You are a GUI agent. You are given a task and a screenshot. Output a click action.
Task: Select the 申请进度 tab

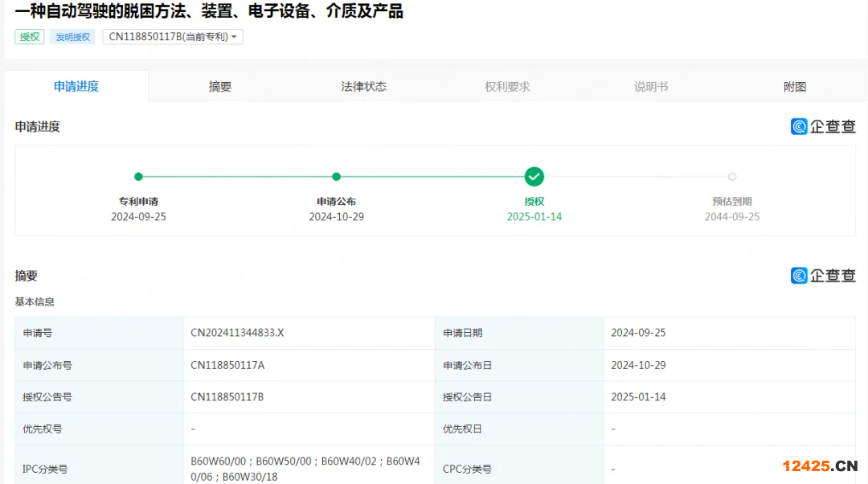pos(76,87)
